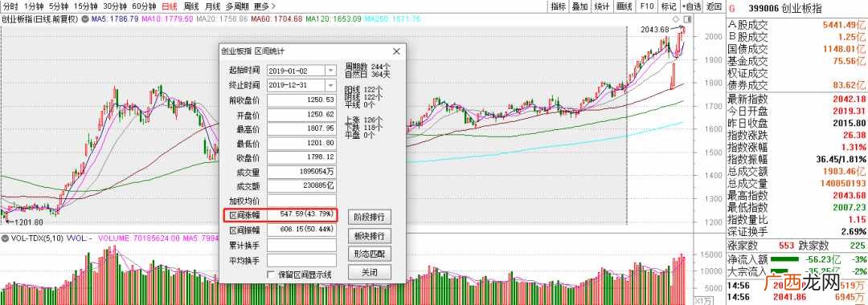Click the 创业板指(日线,前复权) chart title
868x305 pixels.
40,18
